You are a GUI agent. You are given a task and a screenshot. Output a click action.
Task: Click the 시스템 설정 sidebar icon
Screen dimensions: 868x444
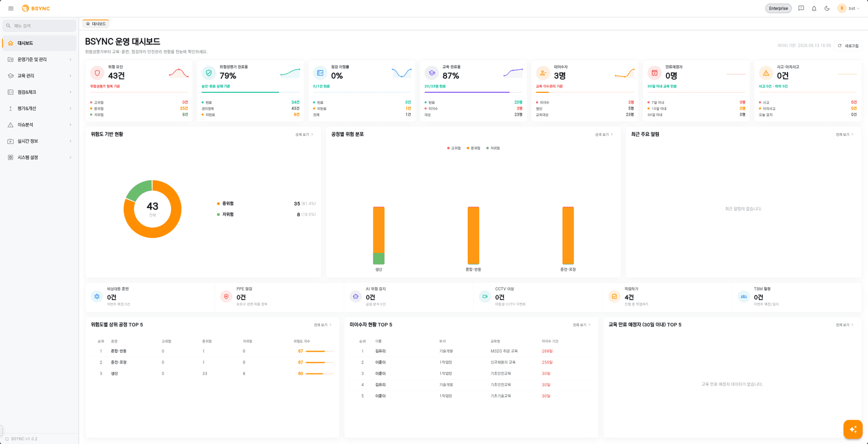(x=10, y=157)
